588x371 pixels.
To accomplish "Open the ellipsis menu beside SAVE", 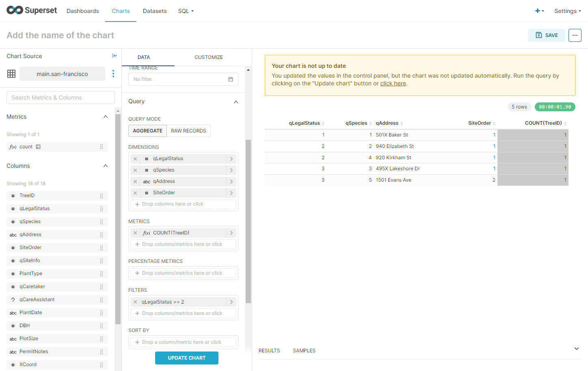I will [x=575, y=35].
